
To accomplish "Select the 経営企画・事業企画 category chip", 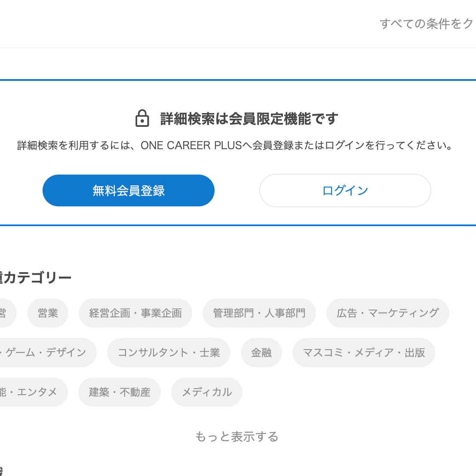I will 135,313.
